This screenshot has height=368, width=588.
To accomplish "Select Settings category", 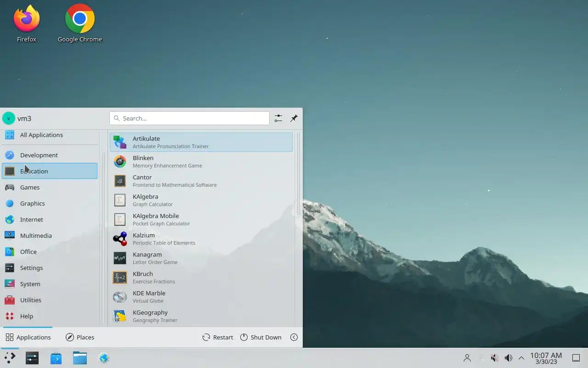I will coord(50,268).
